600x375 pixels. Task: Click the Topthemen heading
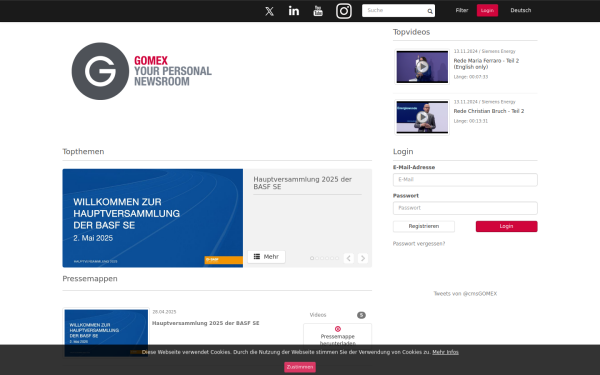click(83, 152)
